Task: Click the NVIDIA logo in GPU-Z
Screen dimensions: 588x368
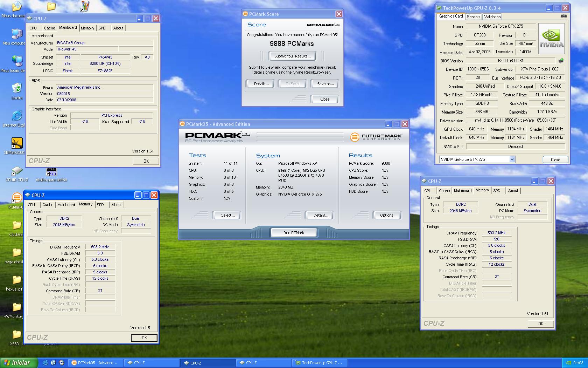Action: point(552,39)
